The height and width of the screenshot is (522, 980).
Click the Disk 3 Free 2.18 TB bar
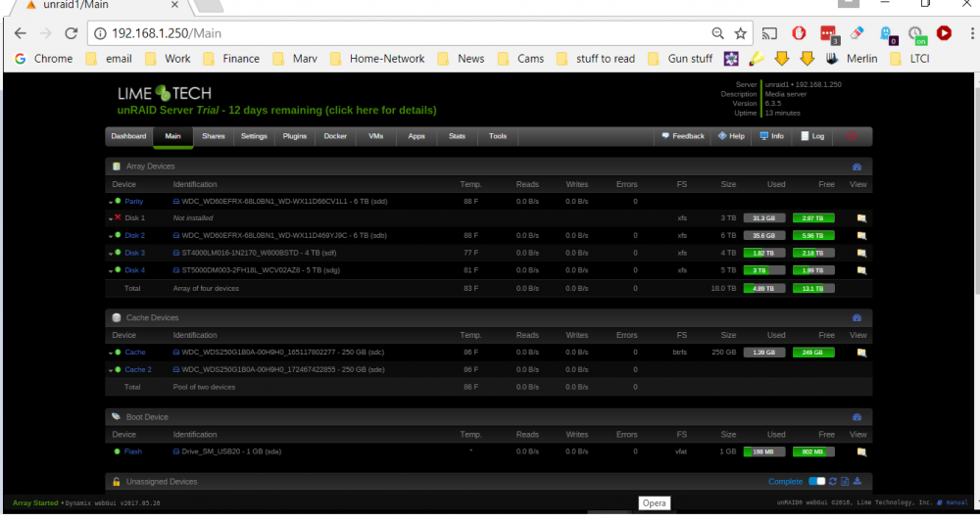(813, 253)
